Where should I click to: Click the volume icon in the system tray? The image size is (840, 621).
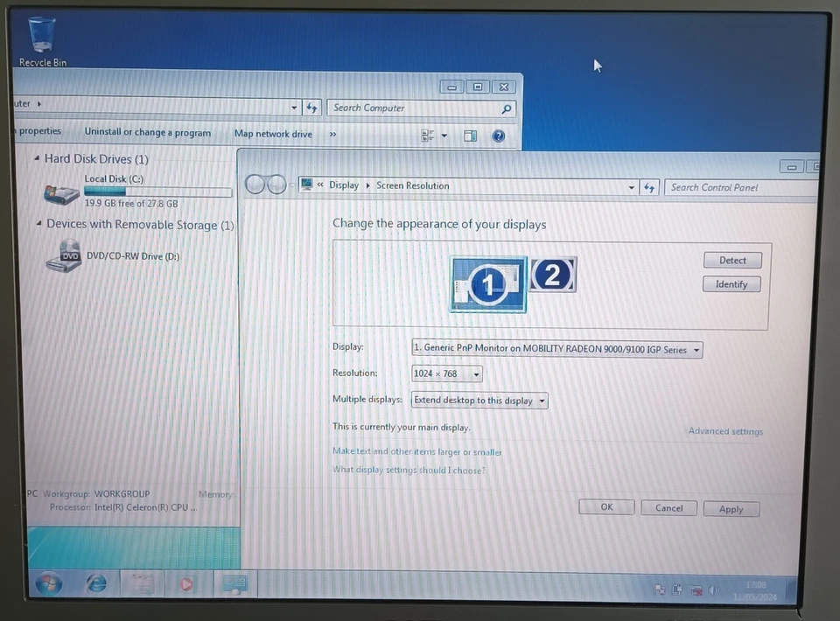pyautogui.click(x=714, y=590)
